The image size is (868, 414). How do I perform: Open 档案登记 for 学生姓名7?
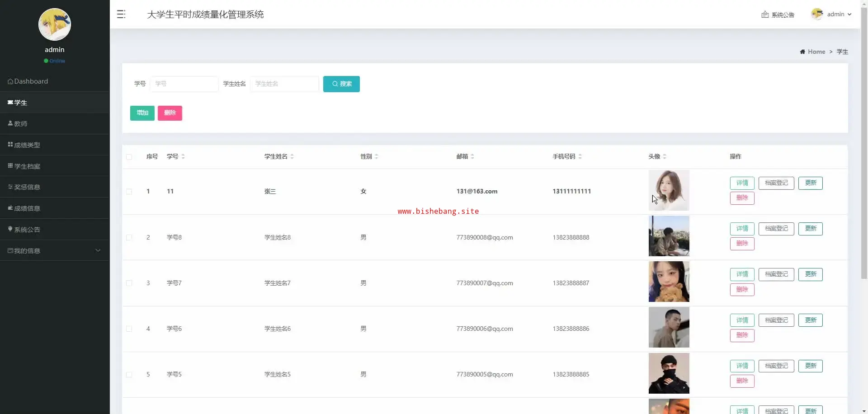coord(776,274)
